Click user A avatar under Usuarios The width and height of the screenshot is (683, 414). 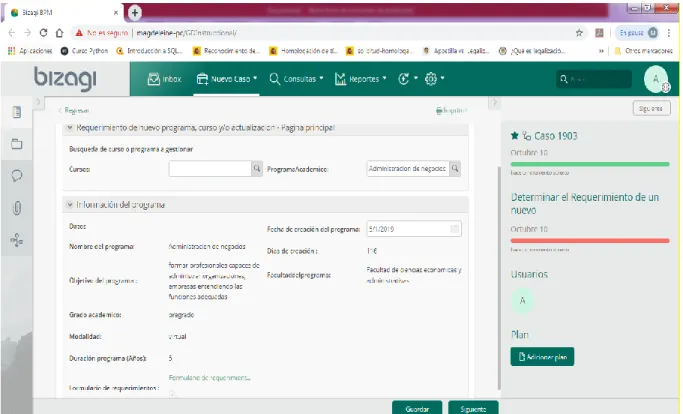[522, 301]
